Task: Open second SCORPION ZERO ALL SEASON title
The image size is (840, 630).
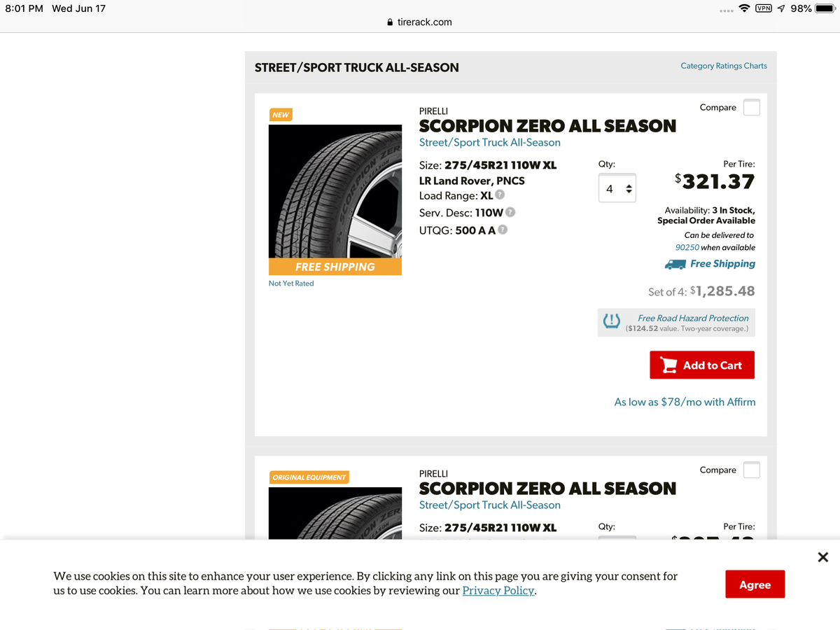Action: coord(547,489)
